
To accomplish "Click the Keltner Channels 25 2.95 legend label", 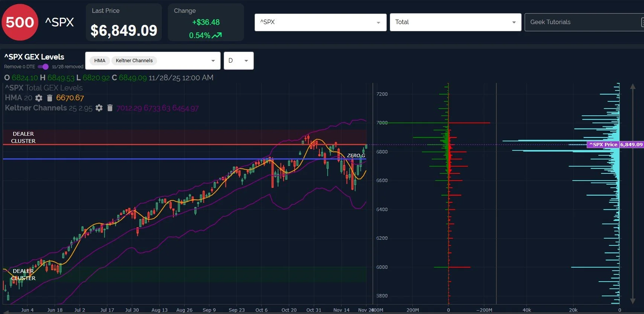I will coord(49,108).
